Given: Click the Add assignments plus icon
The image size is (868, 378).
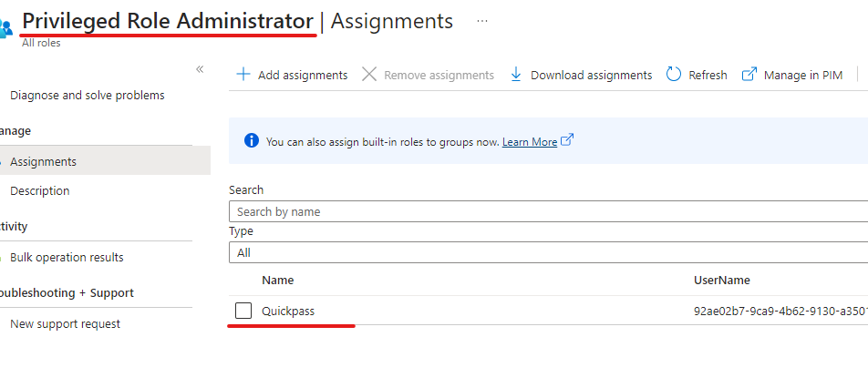Looking at the screenshot, I should [x=243, y=75].
